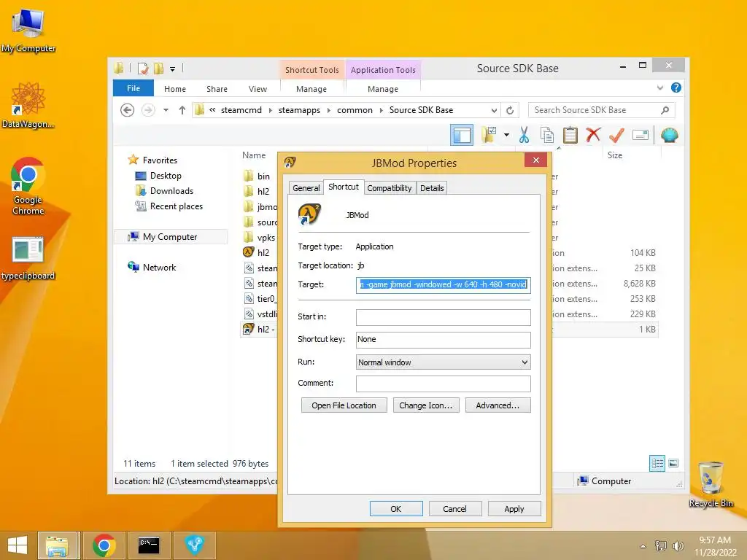Click the folder with checkbox options icon

(489, 135)
